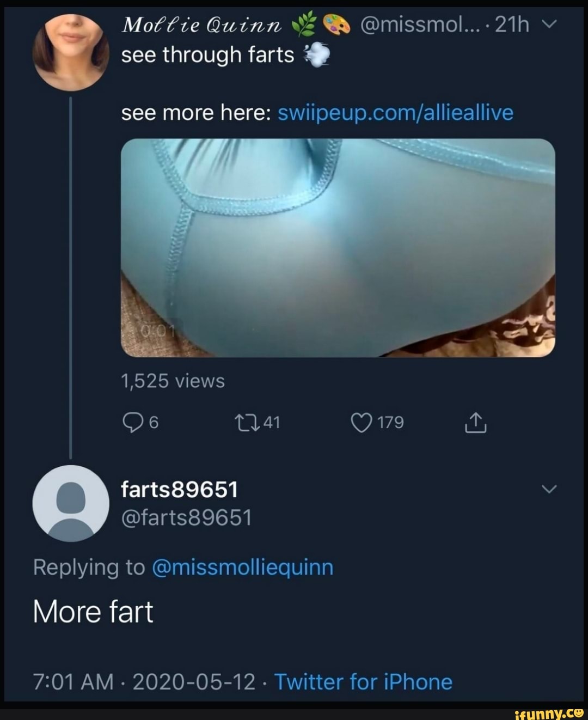The width and height of the screenshot is (588, 720).
Task: Tap the share upload icon
Action: [475, 423]
